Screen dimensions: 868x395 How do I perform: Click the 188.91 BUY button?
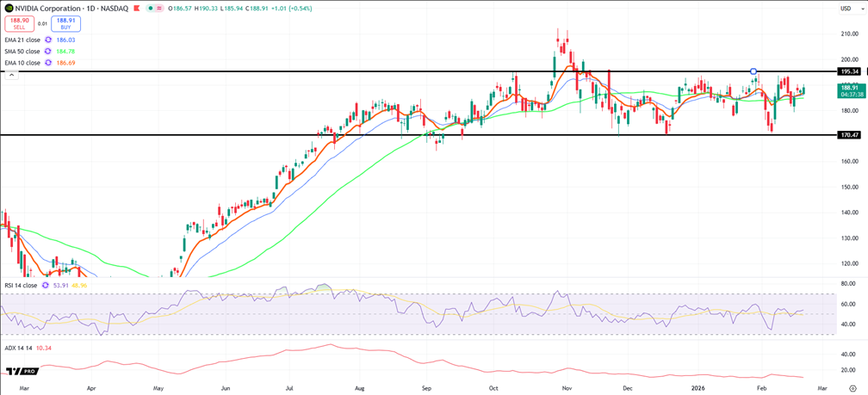click(65, 23)
